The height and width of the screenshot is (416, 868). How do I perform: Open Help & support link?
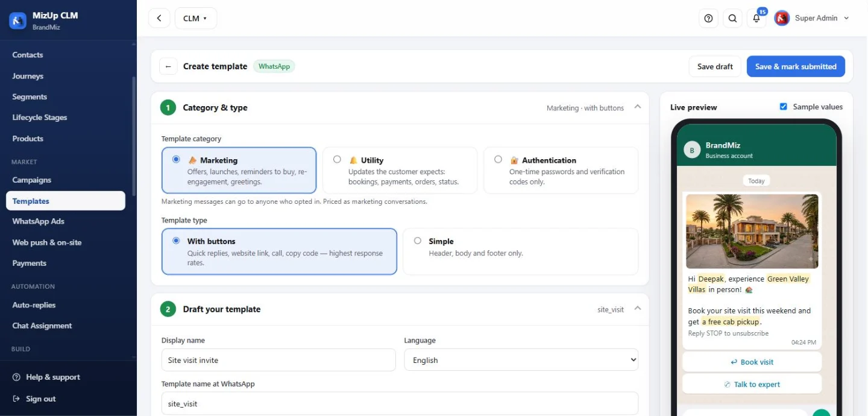(x=46, y=377)
